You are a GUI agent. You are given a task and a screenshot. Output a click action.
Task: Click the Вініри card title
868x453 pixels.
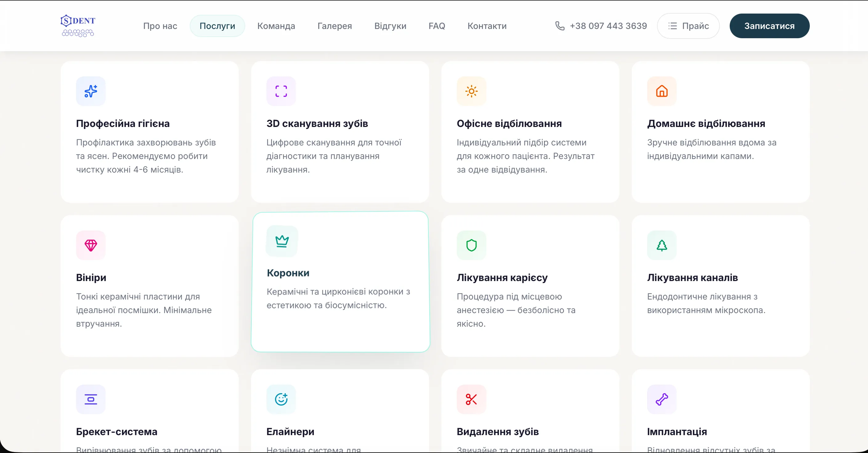tap(91, 278)
